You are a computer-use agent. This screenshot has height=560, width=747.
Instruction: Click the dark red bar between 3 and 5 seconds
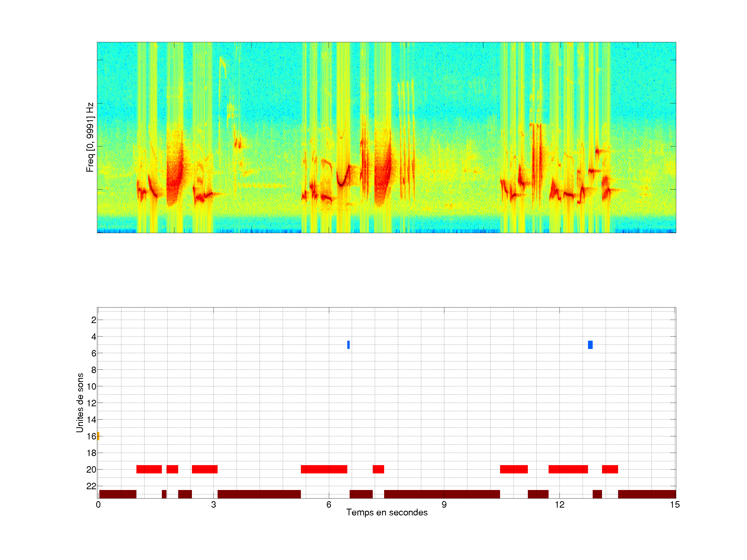pos(259,494)
